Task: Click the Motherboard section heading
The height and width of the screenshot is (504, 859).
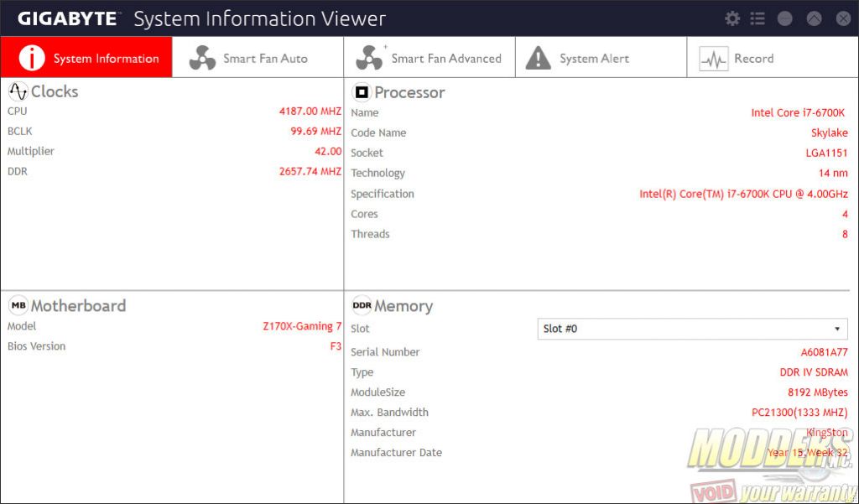Action: (78, 306)
